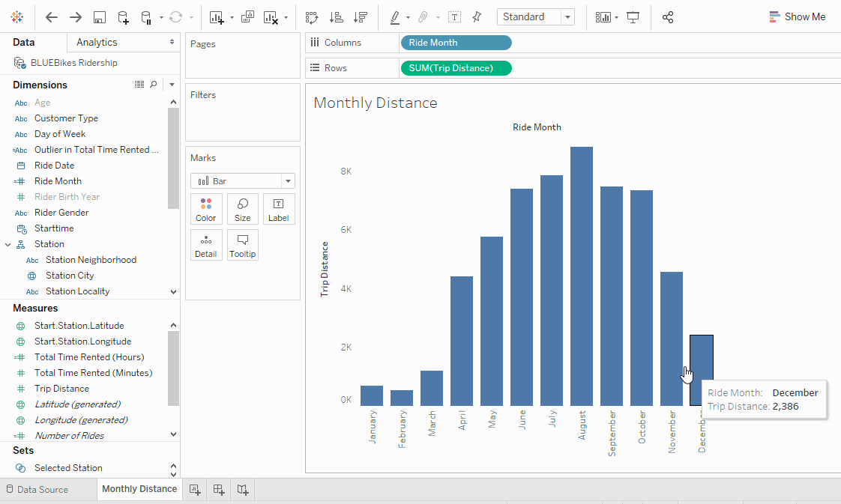The image size is (841, 504).
Task: Click the Label marks button
Action: (278, 209)
